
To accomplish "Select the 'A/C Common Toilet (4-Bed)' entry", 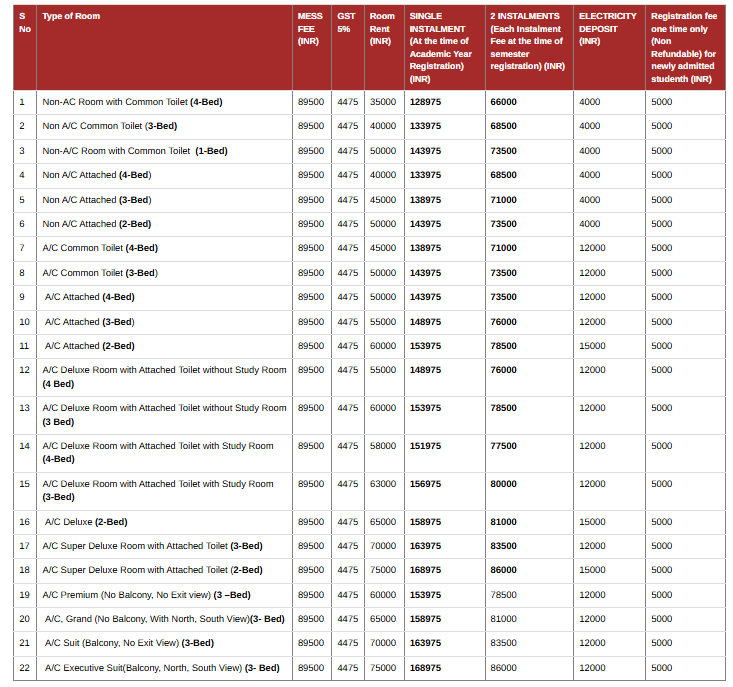I will [100, 248].
